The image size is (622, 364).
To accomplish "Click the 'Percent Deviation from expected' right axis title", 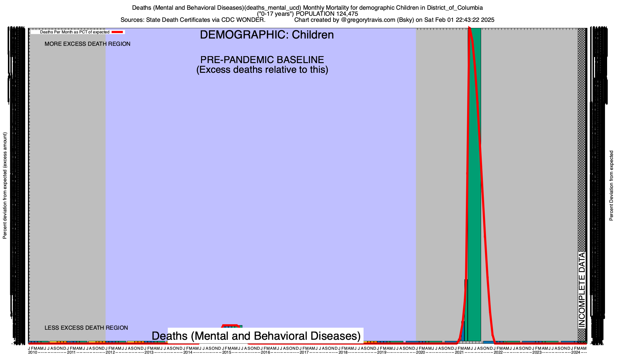I will tap(611, 186).
